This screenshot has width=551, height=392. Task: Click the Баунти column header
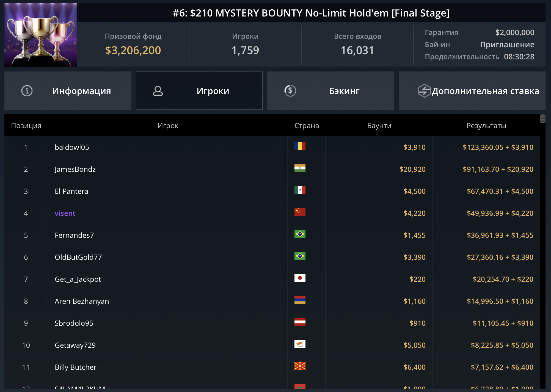[379, 126]
